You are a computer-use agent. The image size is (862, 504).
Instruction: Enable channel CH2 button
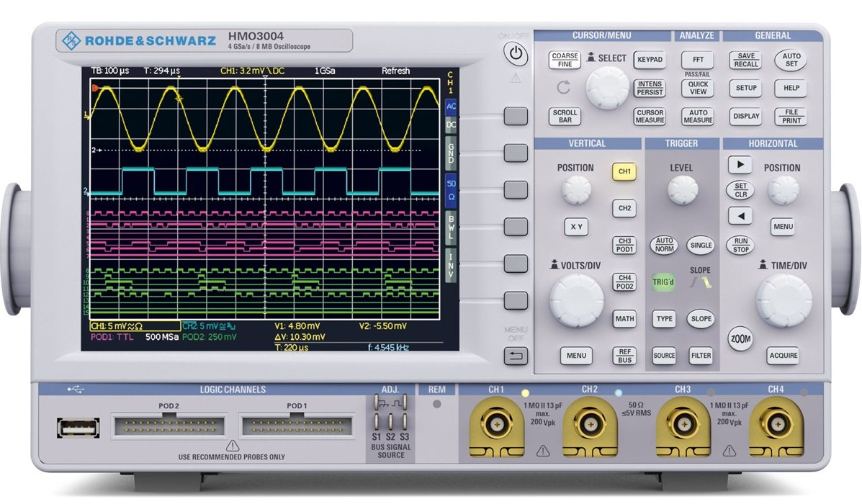pyautogui.click(x=624, y=208)
